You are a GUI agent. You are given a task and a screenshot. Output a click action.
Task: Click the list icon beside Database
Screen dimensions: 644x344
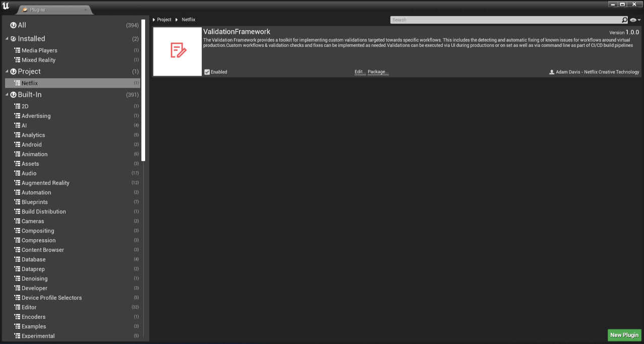tap(17, 259)
